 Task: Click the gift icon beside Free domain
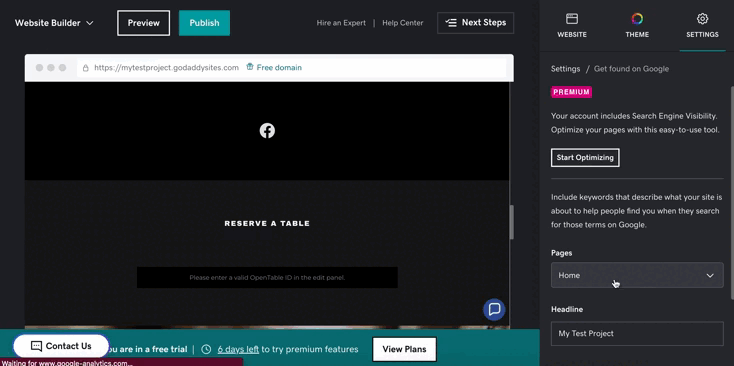coord(250,67)
